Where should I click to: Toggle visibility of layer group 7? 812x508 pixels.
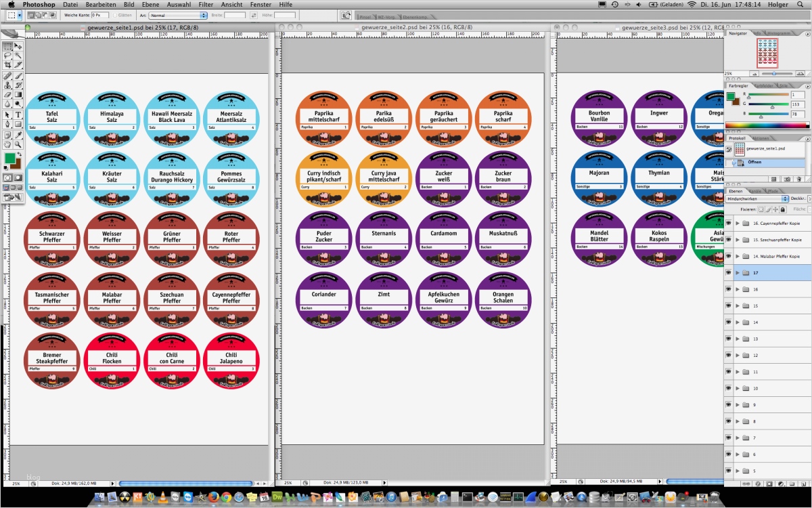(729, 438)
